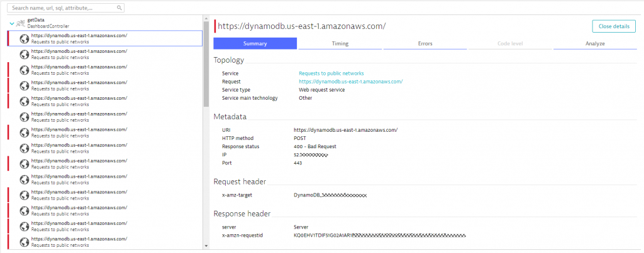Open the Errors tab
Viewport: 644px width, 253px height.
(425, 43)
